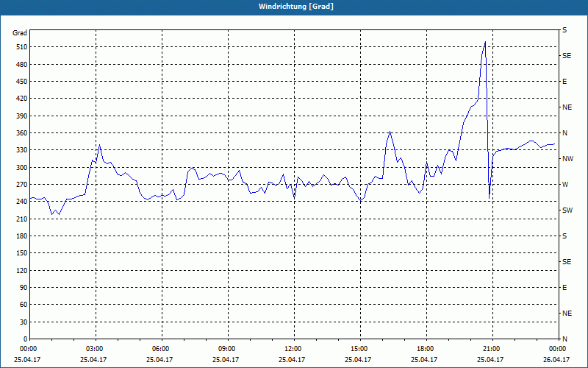Click the 00:00 label above 26.04.17
Screen dimensions: 588x368
coord(558,349)
